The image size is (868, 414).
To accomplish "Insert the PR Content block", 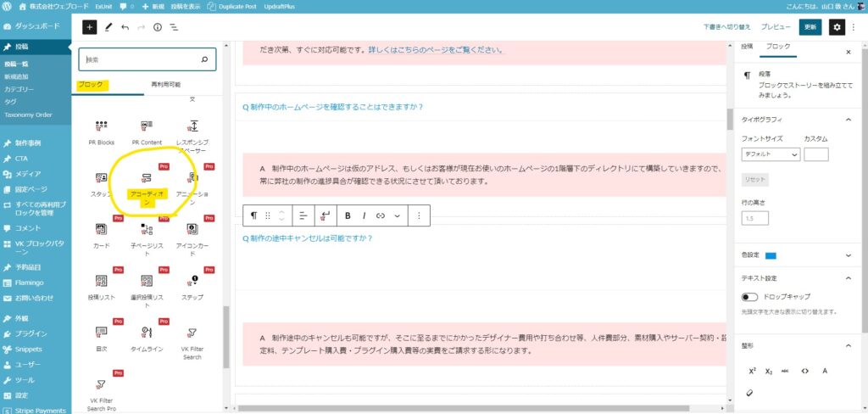I will click(x=147, y=132).
